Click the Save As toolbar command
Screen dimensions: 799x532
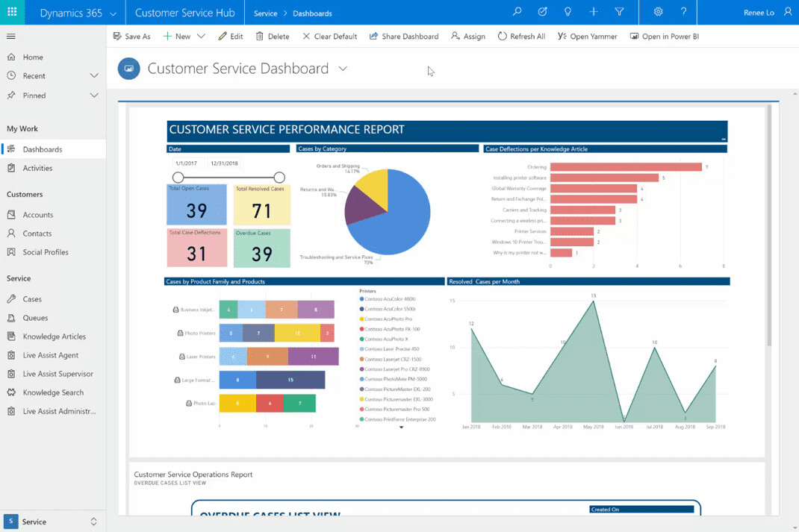pos(132,36)
